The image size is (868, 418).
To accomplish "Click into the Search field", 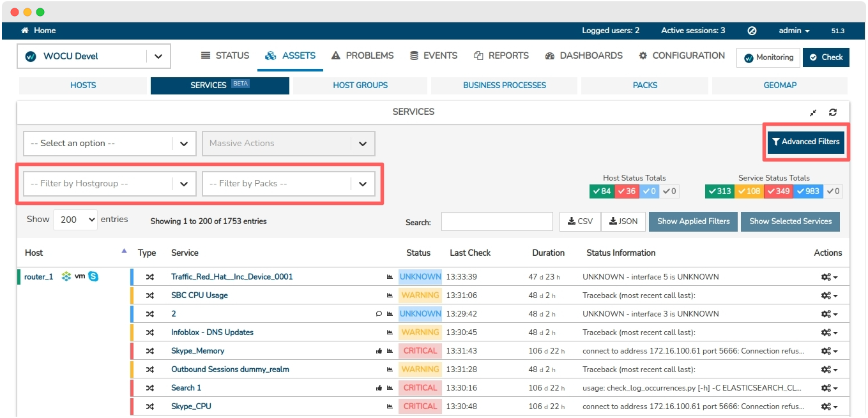I will click(x=497, y=221).
